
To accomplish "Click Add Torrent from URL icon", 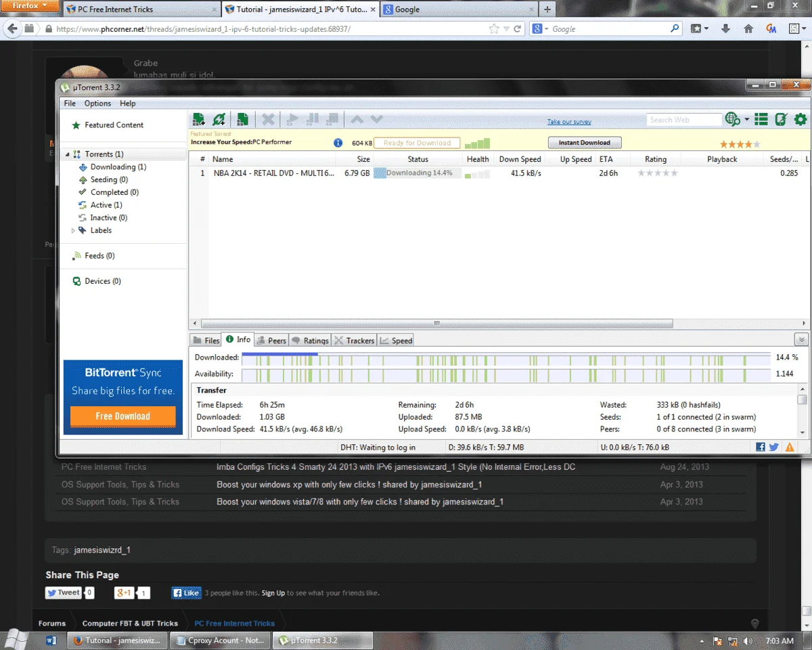I will coord(219,120).
